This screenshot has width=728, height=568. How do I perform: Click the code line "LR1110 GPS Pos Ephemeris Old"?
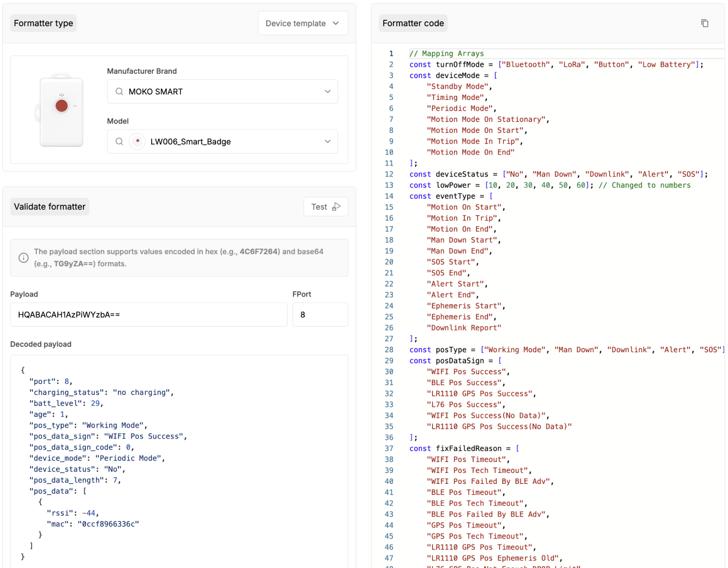(x=494, y=558)
